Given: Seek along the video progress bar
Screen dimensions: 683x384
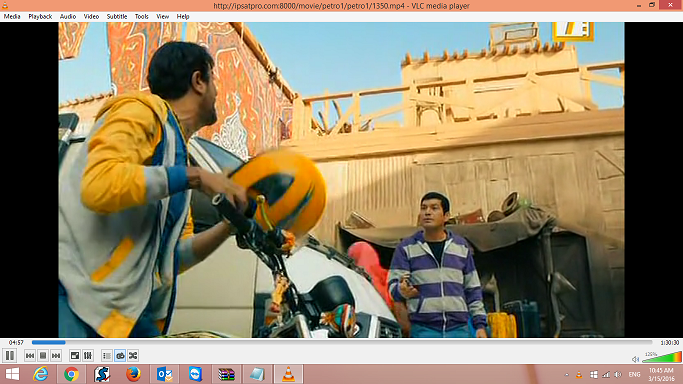Looking at the screenshot, I should click(x=342, y=343).
